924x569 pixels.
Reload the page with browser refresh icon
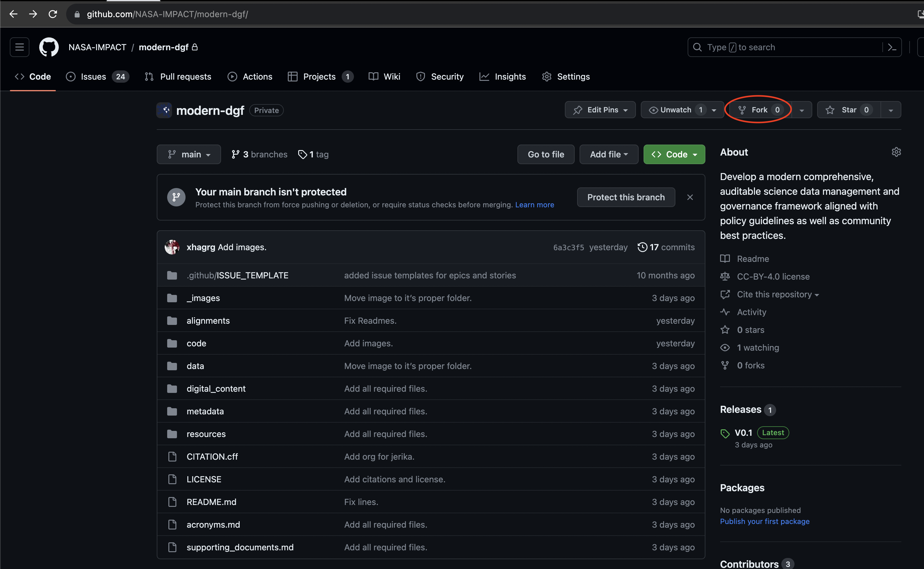(x=53, y=14)
